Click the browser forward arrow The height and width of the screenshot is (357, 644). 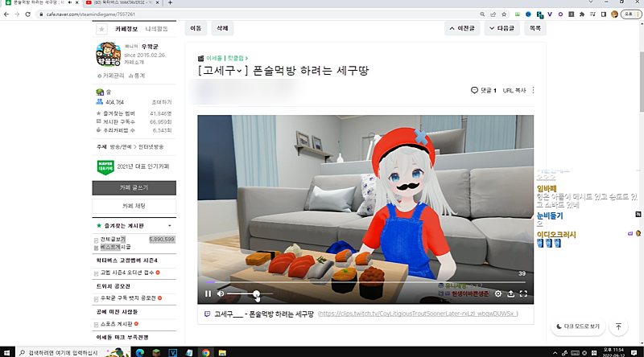[x=17, y=14]
